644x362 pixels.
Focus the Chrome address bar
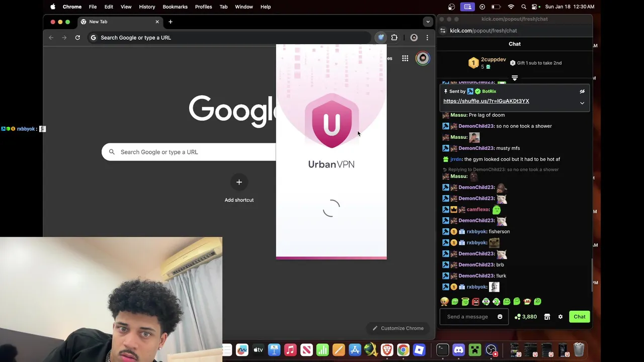click(x=229, y=38)
